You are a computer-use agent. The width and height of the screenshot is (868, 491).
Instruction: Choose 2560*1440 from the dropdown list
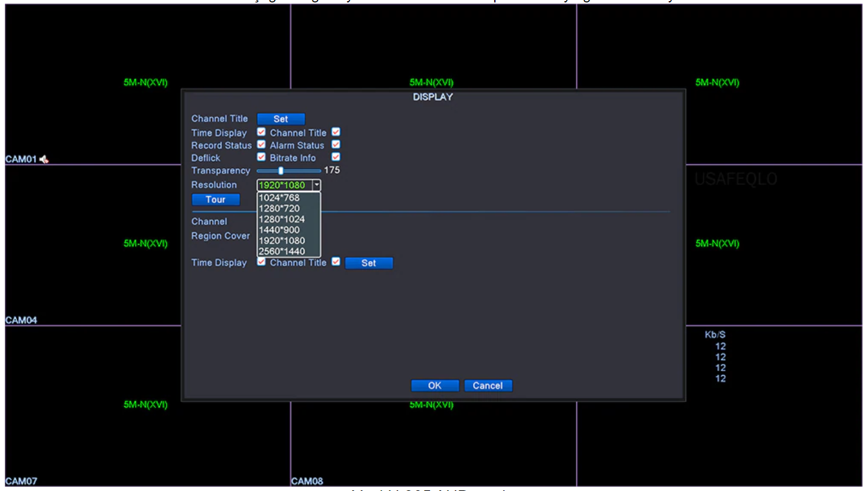pyautogui.click(x=282, y=251)
